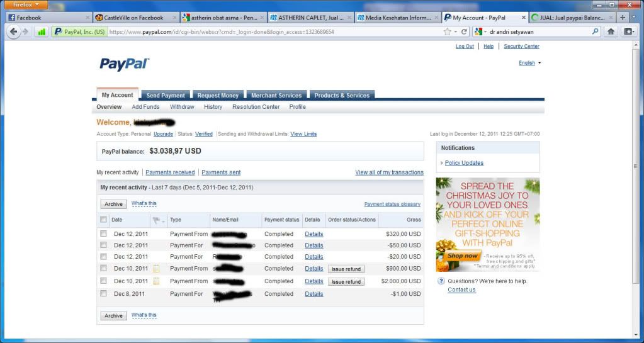Click the bookmarks toolbar icon
The image size is (644, 343).
pos(629,31)
